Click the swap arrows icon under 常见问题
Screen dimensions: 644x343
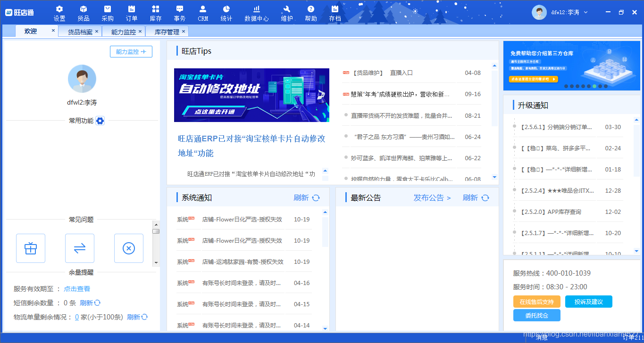coord(80,248)
